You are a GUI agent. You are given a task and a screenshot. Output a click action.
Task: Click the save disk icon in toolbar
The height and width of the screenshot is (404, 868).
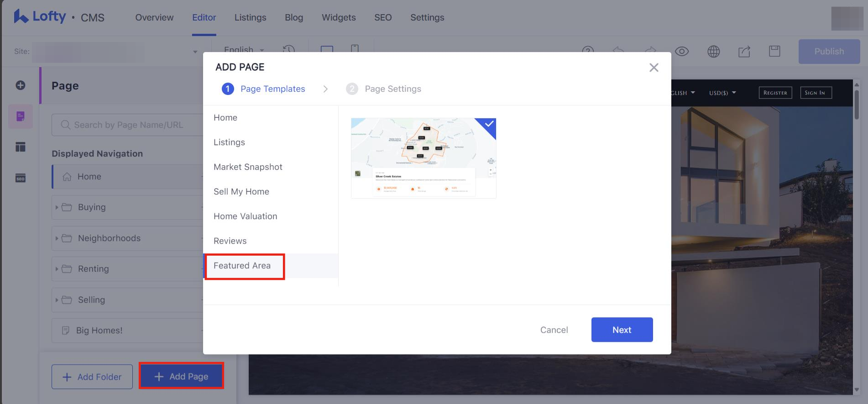[774, 51]
